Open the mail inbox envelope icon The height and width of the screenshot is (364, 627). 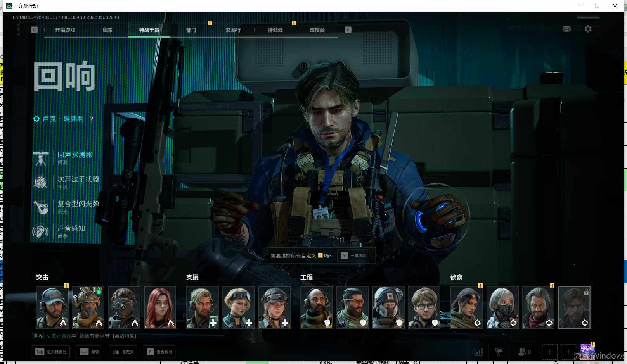coord(566,29)
